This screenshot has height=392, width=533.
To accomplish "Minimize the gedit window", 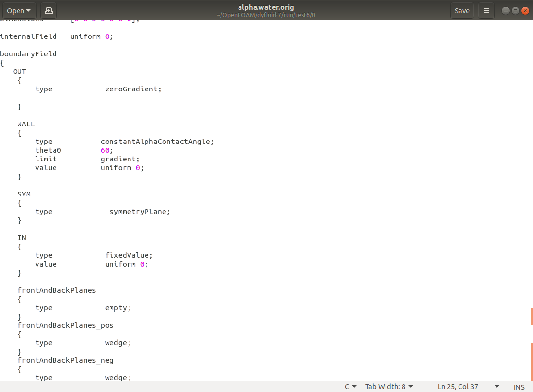I will pos(505,10).
